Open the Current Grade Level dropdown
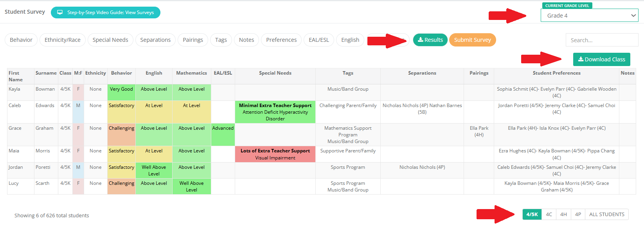644x229 pixels. [x=589, y=16]
